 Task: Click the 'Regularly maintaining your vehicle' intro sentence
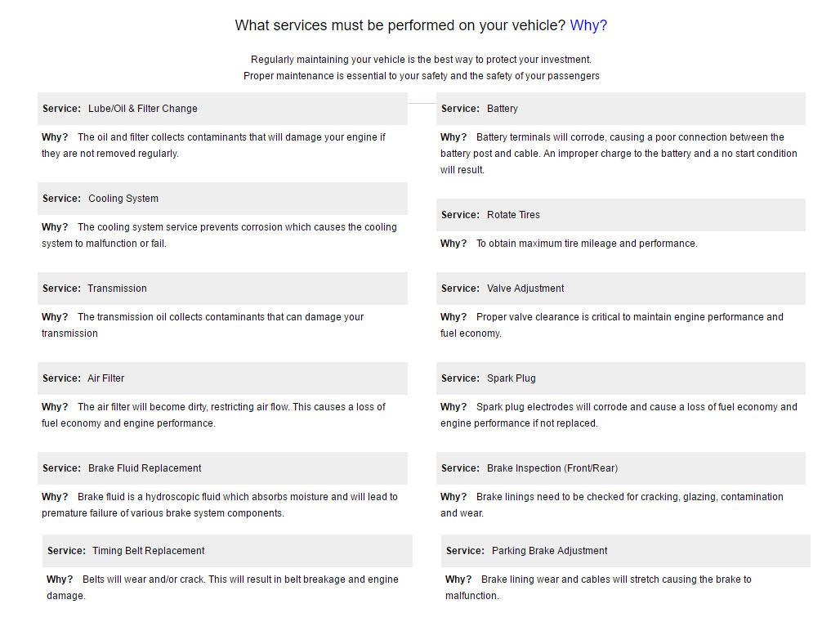point(421,60)
